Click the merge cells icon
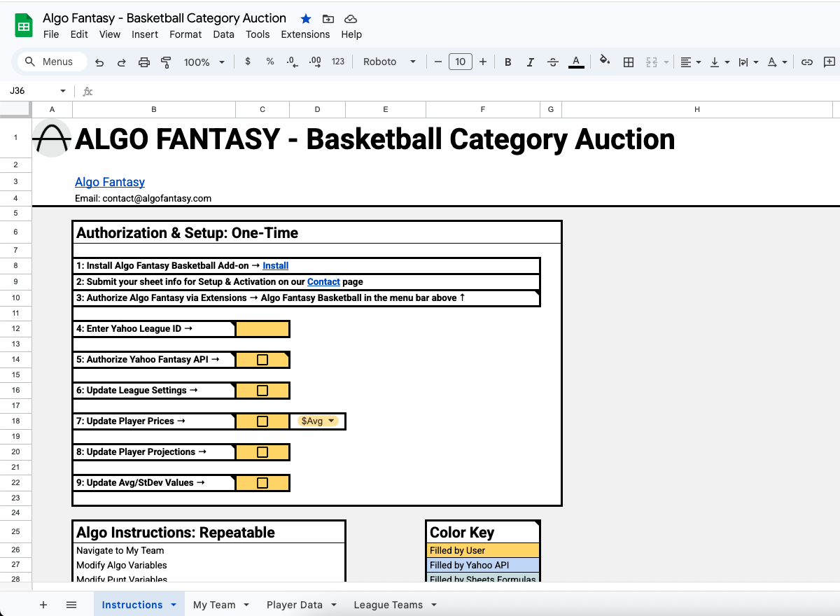The image size is (840, 616). [x=652, y=62]
